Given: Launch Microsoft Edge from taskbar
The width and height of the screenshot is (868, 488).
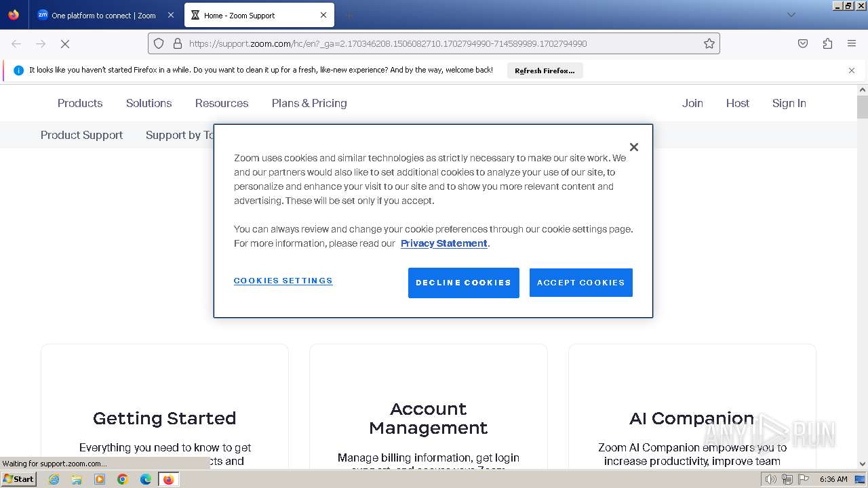Looking at the screenshot, I should coord(146,479).
